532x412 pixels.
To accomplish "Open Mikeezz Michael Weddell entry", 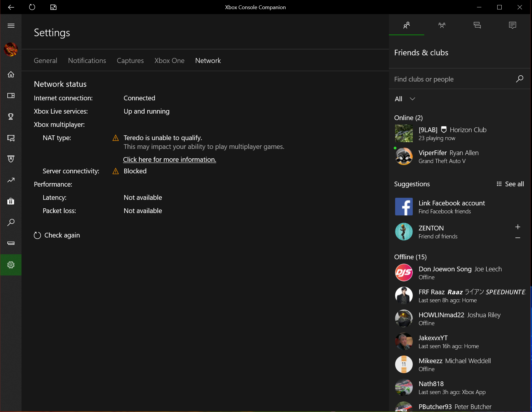I will [x=460, y=365].
